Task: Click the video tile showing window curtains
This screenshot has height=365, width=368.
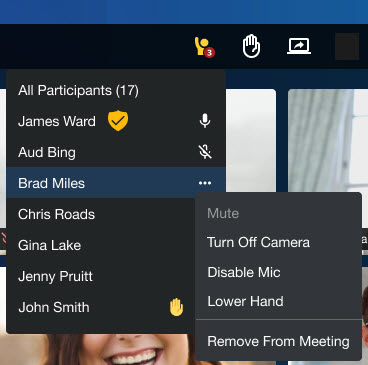Action: click(328, 140)
